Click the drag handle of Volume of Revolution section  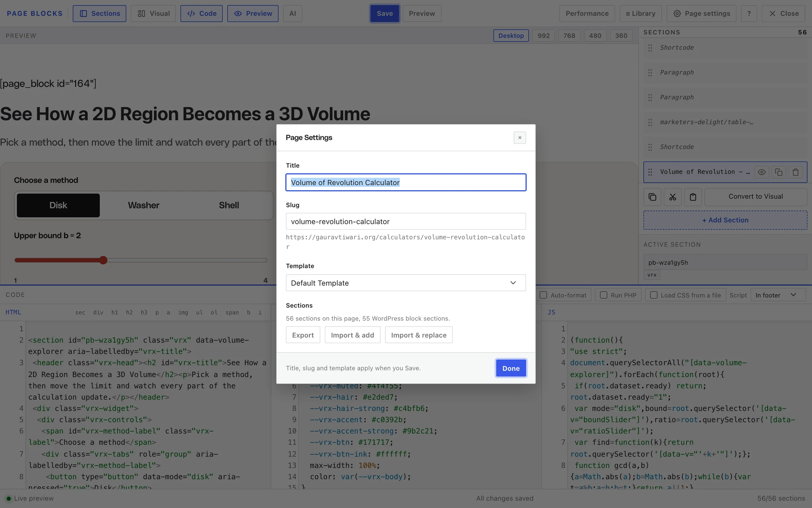[x=650, y=172]
